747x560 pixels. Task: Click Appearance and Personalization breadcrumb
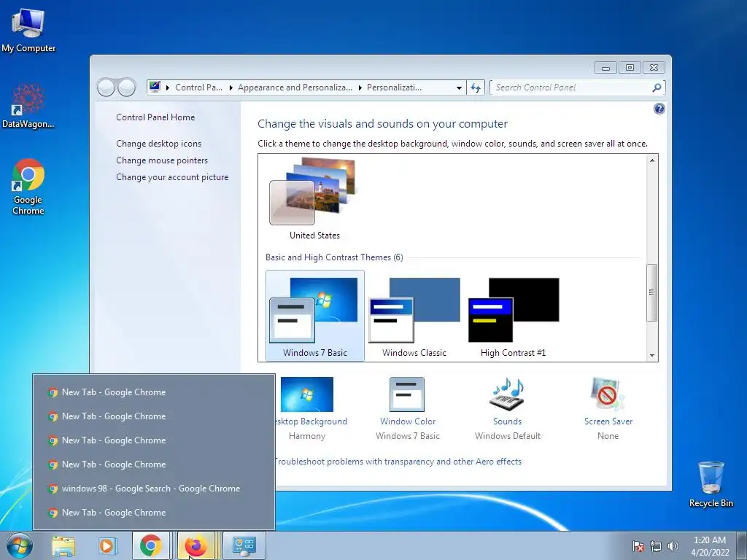click(295, 87)
